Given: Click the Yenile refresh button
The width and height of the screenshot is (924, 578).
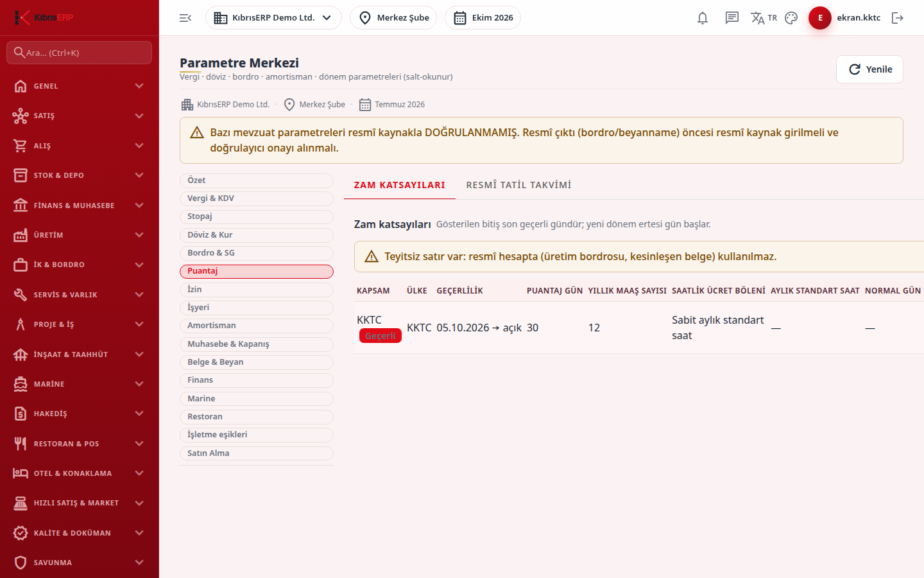Looking at the screenshot, I should click(x=869, y=69).
